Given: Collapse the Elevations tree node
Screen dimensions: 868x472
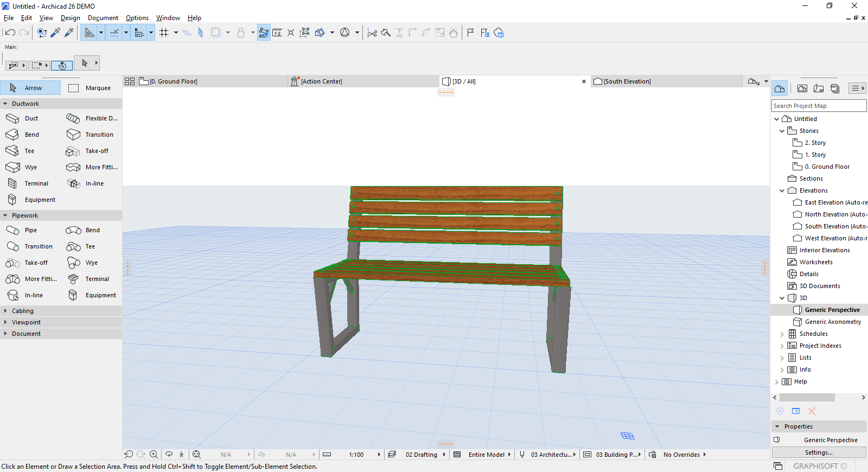Looking at the screenshot, I should click(x=782, y=190).
